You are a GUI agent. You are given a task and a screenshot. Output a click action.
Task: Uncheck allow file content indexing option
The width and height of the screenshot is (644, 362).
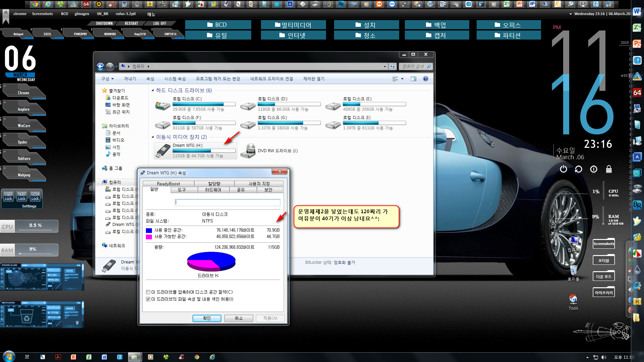[x=148, y=299]
